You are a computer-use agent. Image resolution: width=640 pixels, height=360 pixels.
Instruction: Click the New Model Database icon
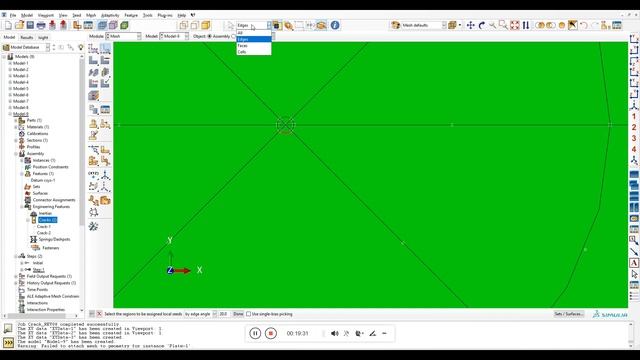click(x=8, y=25)
